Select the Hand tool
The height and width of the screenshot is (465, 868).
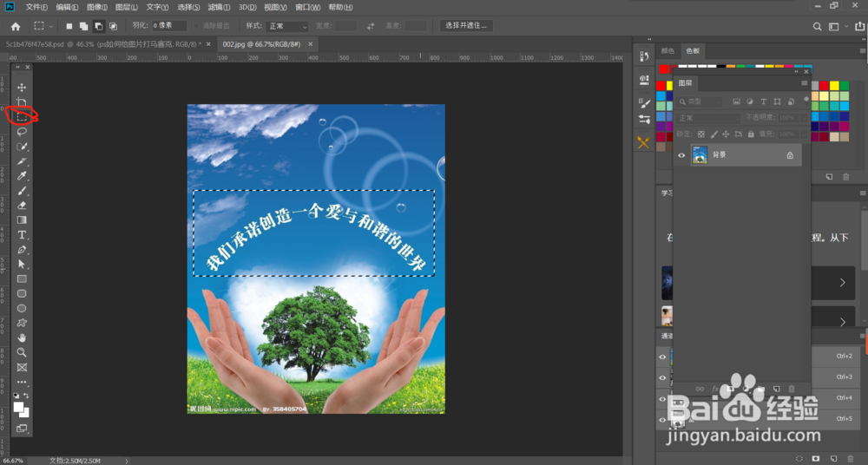click(22, 337)
